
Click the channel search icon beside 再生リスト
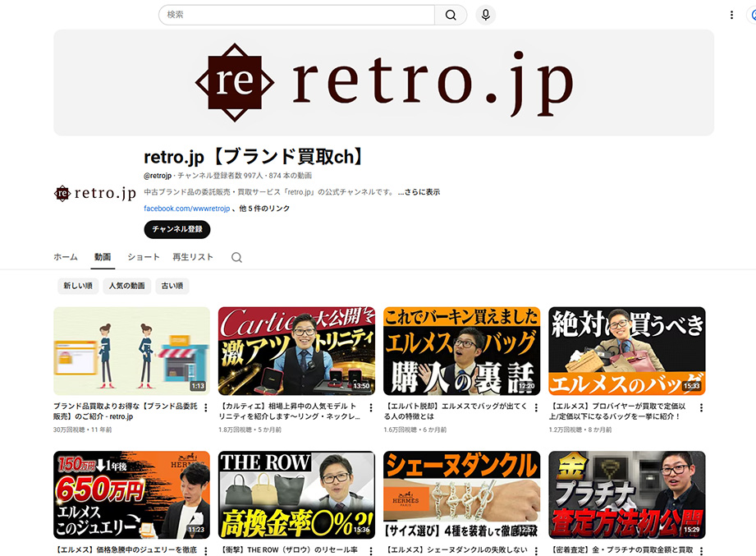[x=236, y=257]
